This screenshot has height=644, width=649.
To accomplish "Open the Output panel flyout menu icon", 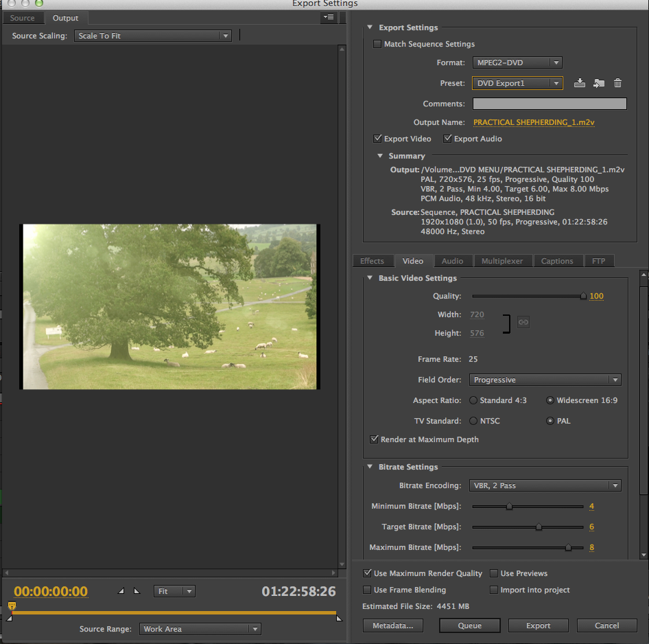I will click(329, 18).
